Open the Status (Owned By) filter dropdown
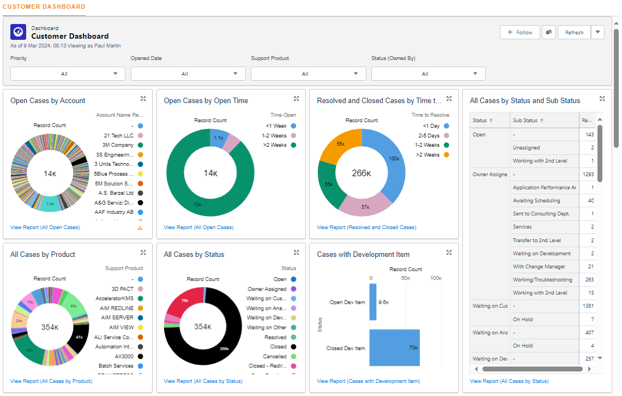This screenshot has height=396, width=622. pos(428,74)
